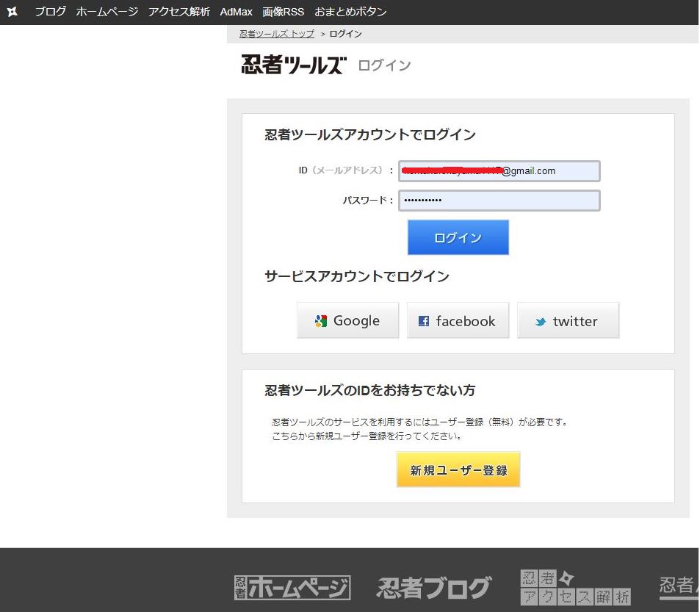The image size is (700, 612).
Task: Follow the 忍者ツールズ トップ breadcrumb link
Action: pyautogui.click(x=277, y=34)
